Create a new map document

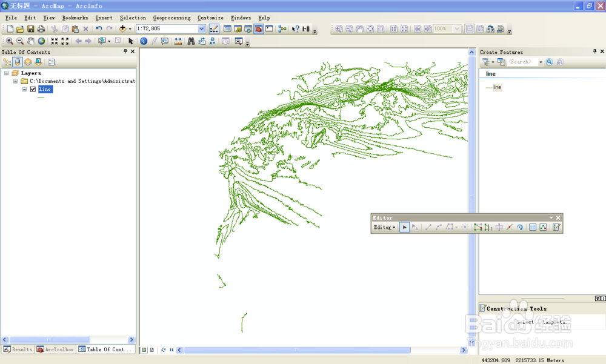(x=10, y=28)
